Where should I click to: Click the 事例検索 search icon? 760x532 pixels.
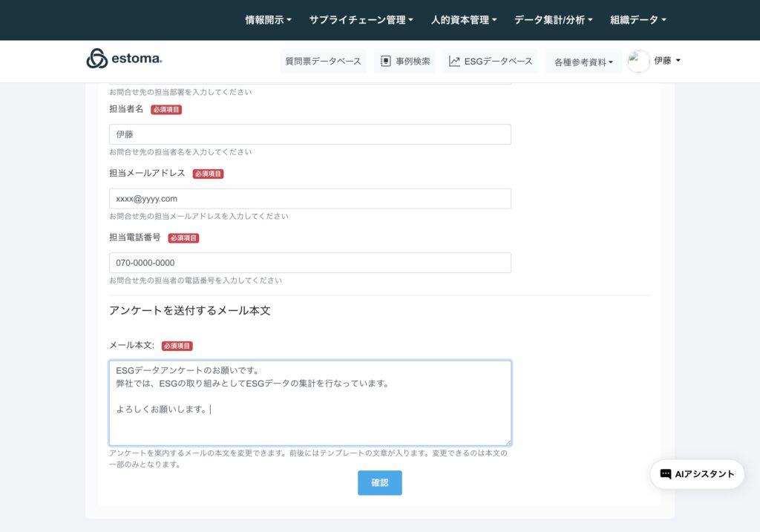(x=386, y=62)
